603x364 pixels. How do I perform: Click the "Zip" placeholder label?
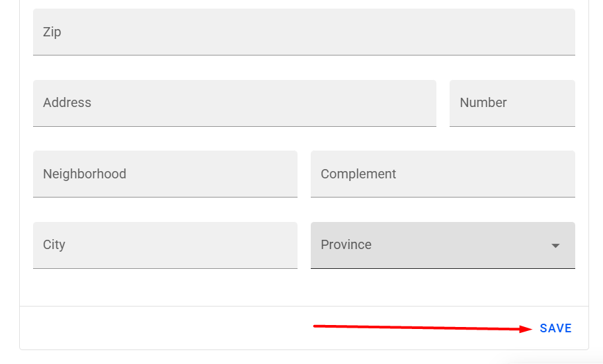pyautogui.click(x=52, y=32)
